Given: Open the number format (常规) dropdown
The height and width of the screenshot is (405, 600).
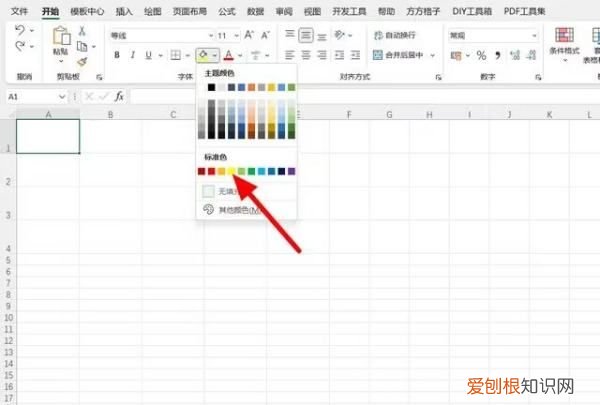Looking at the screenshot, I should [534, 36].
